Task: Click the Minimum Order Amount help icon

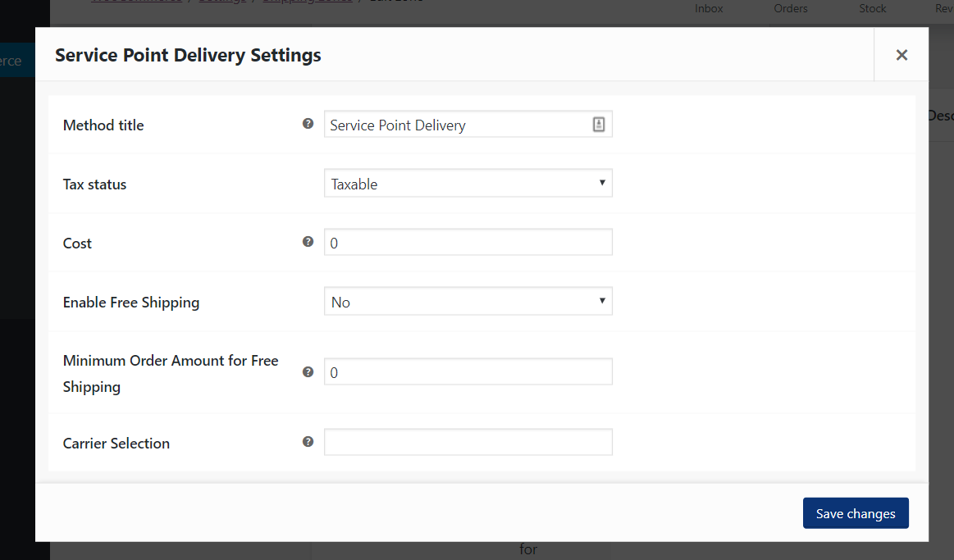Action: coord(308,372)
